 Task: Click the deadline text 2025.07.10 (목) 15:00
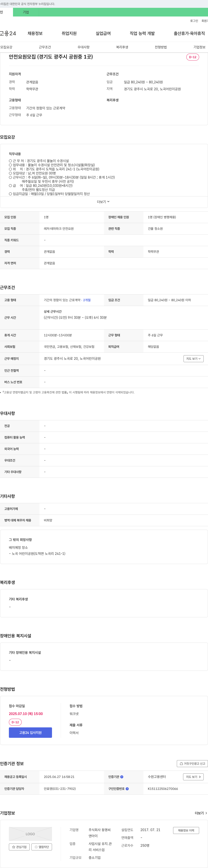point(26,714)
